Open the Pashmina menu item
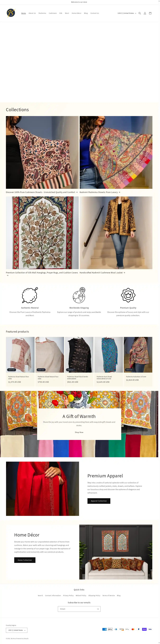This screenshot has height=644, width=160. tap(42, 13)
